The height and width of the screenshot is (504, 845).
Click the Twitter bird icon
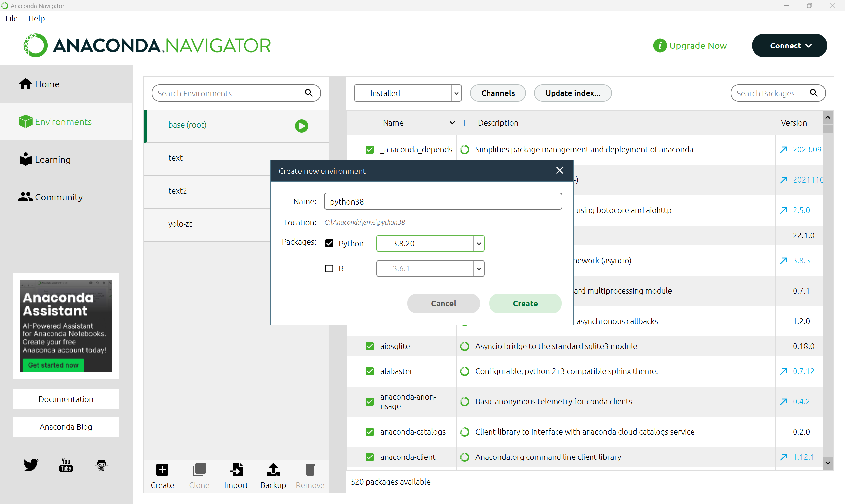coord(31,465)
